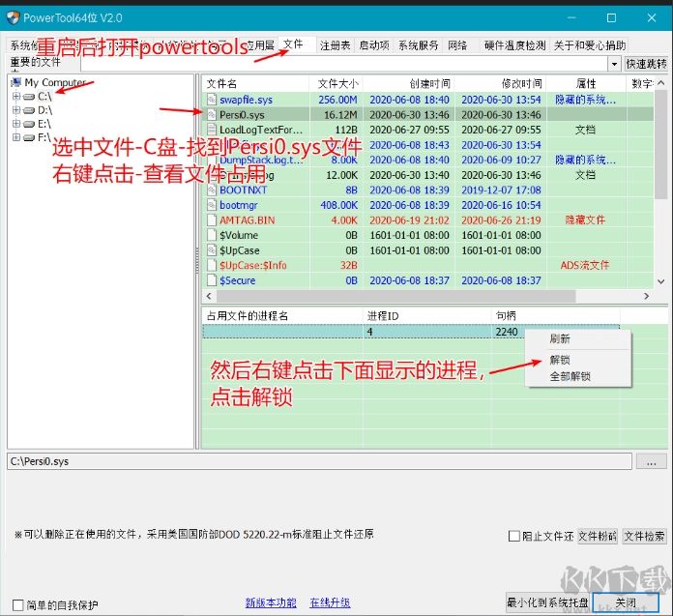Click the file list horizontal scrollbar thumb
This screenshot has height=616, width=673.
pyautogui.click(x=395, y=296)
